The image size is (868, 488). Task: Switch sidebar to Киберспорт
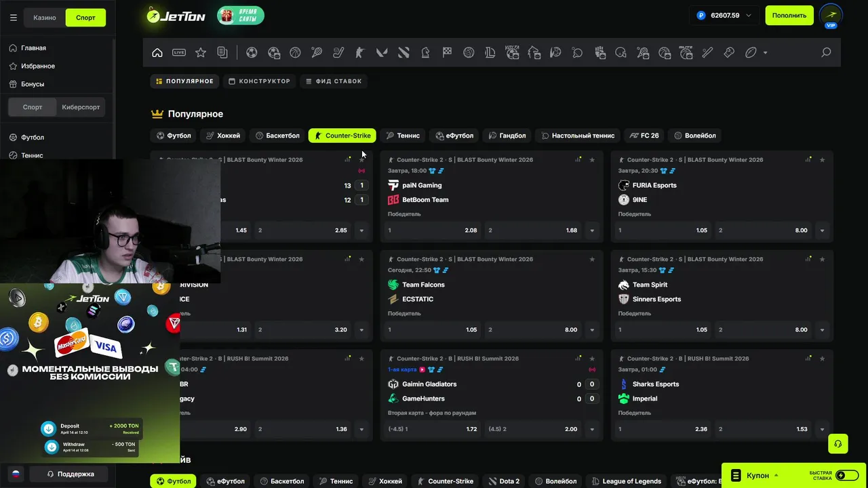[x=81, y=107]
